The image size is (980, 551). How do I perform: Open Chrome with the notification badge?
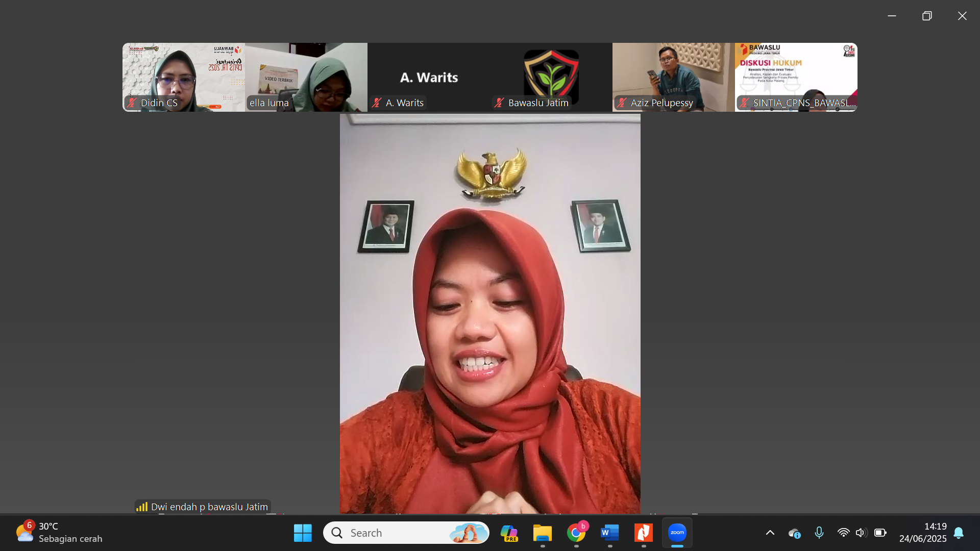click(577, 533)
